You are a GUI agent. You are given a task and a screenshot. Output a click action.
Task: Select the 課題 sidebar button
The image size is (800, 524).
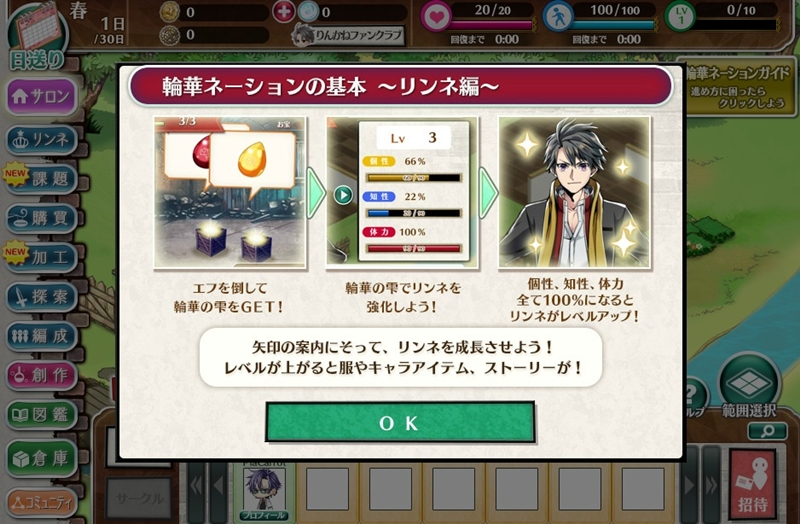pyautogui.click(x=41, y=179)
